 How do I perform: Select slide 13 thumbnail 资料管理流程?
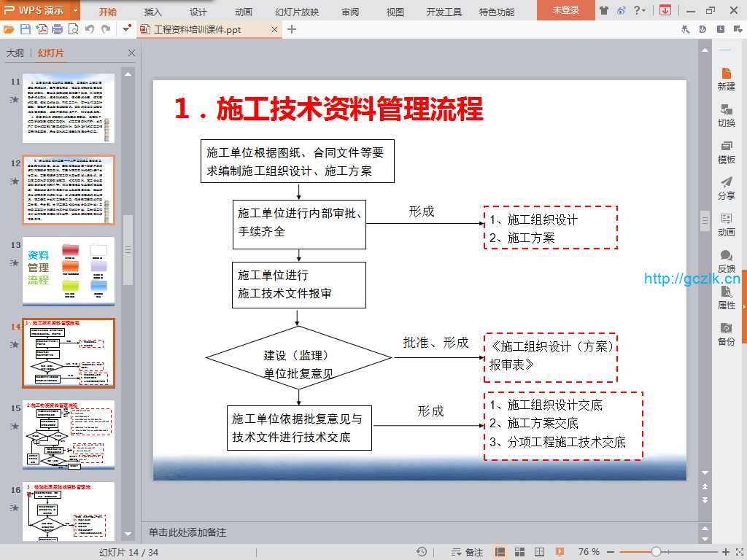coord(69,271)
